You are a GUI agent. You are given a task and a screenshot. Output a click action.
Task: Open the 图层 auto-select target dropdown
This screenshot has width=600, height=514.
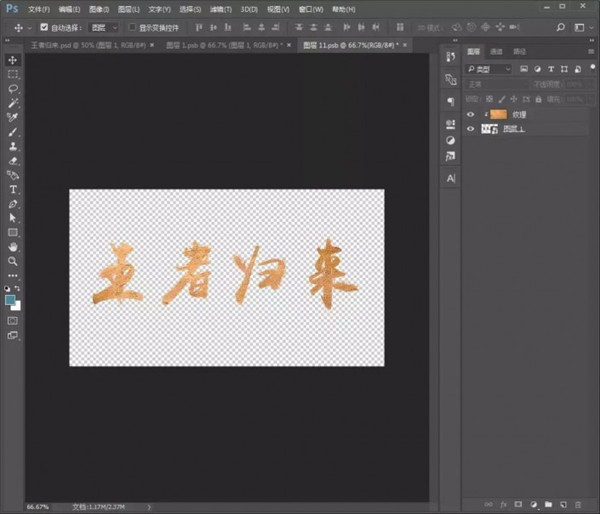[103, 27]
